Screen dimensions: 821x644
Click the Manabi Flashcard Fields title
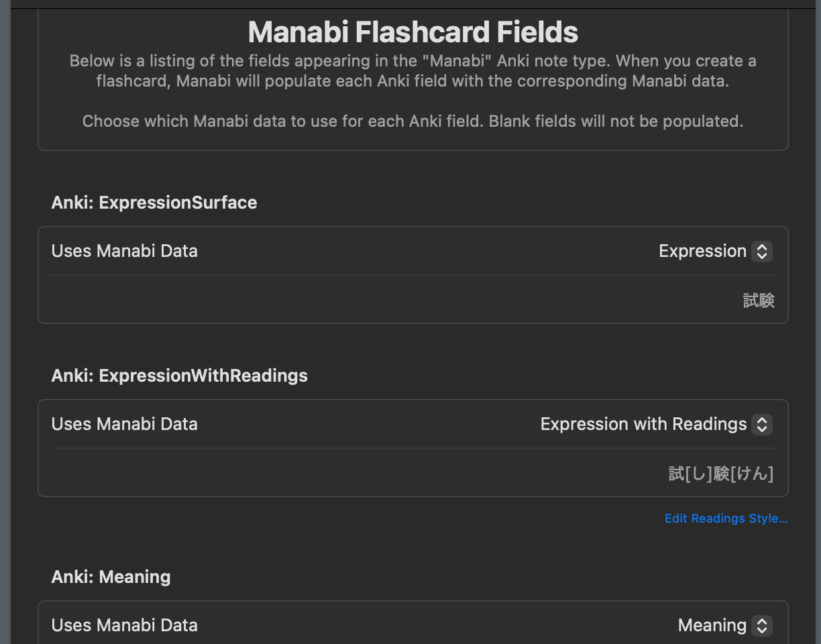click(413, 32)
